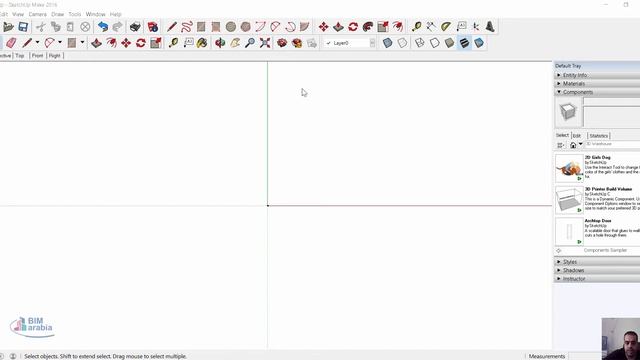Switch to Shaded face style
640x360 pixels.
[x=449, y=43]
